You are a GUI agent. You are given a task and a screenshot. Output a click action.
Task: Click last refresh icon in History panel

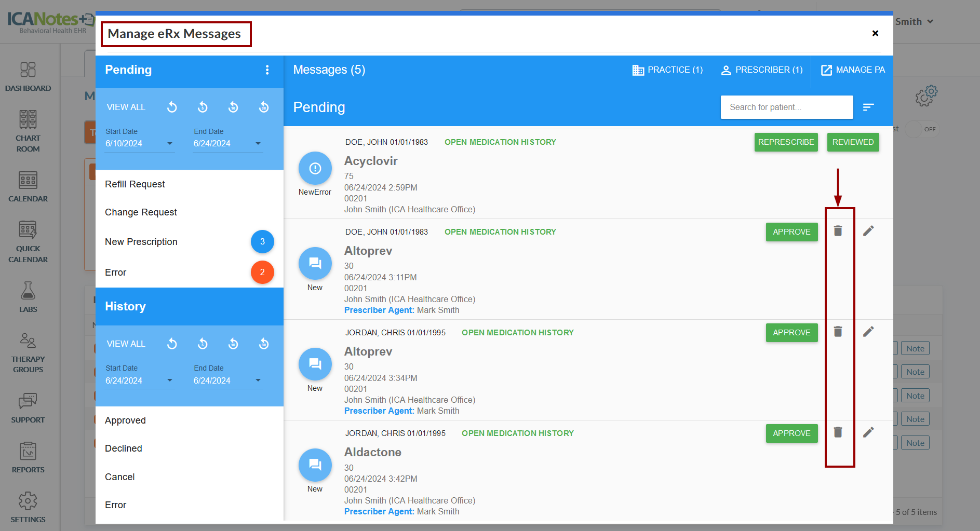pos(264,344)
